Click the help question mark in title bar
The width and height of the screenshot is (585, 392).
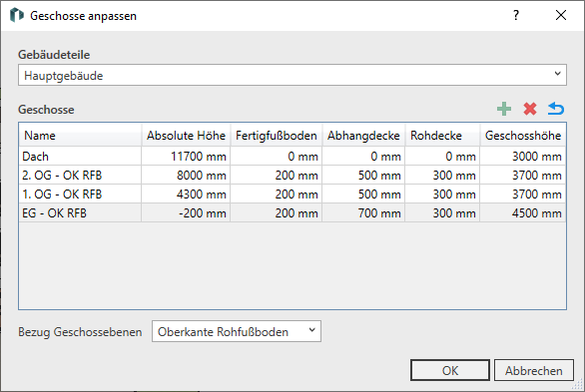click(516, 15)
